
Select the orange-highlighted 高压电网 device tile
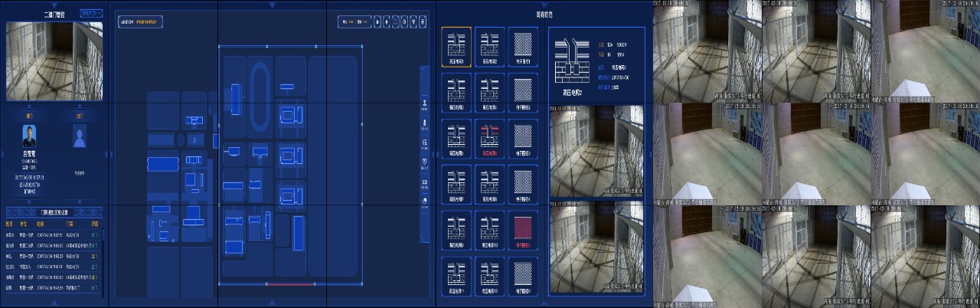456,48
